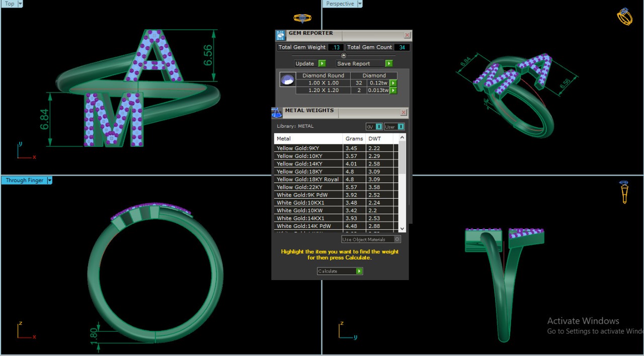
Task: Collapse Gem Reporter using the slider handle
Action: coord(344,55)
